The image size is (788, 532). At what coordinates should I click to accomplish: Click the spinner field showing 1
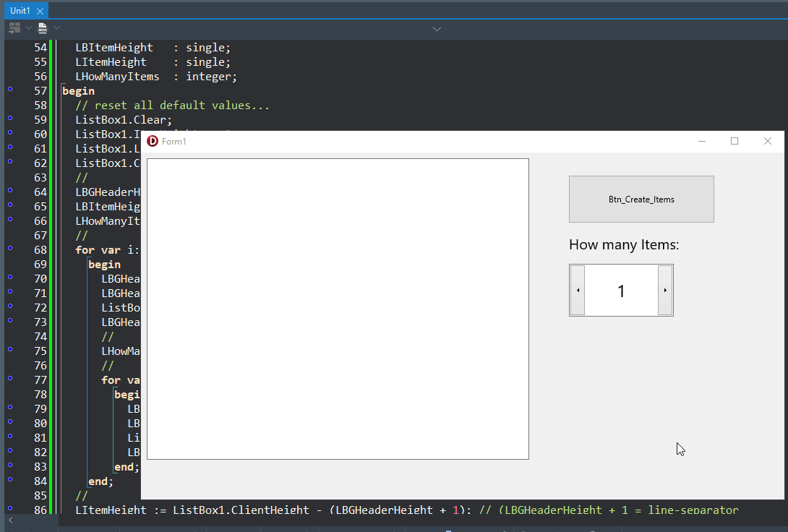(x=621, y=290)
